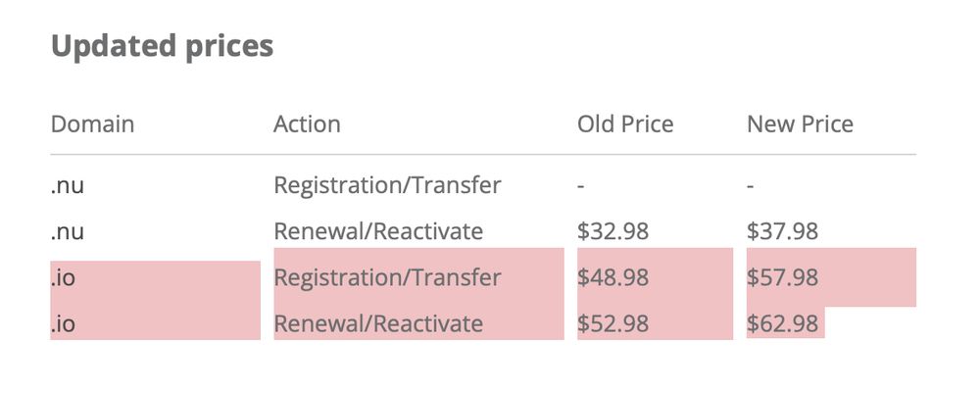
Task: Click the Old Price column header
Action: pos(625,123)
